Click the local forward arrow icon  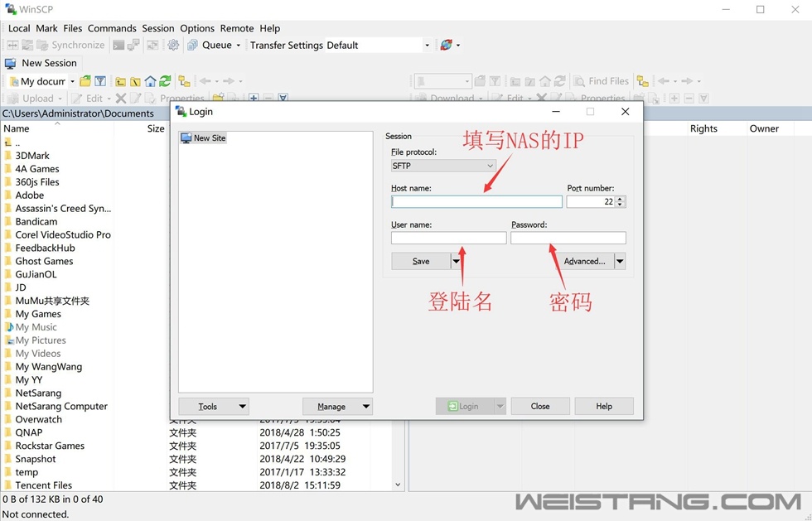pyautogui.click(x=229, y=81)
